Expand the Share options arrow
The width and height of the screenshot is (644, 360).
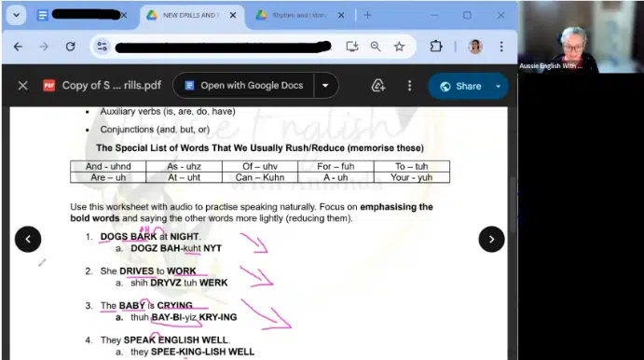coord(499,86)
